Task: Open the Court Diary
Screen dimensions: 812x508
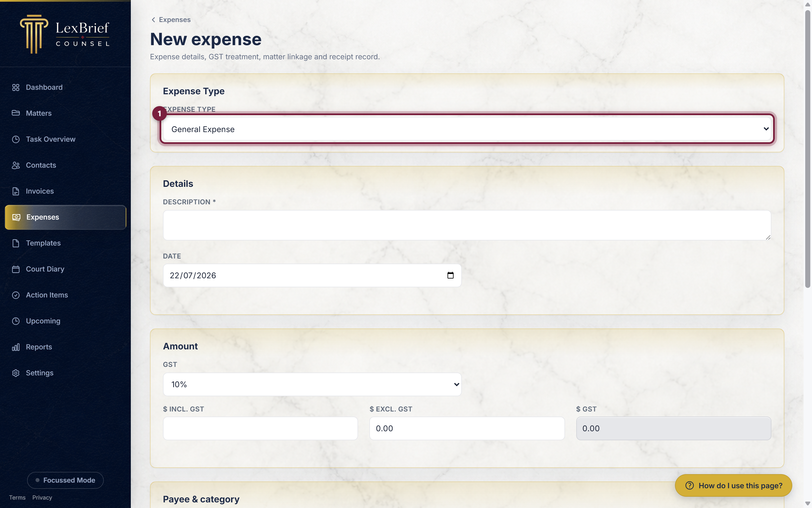Action: (x=65, y=269)
